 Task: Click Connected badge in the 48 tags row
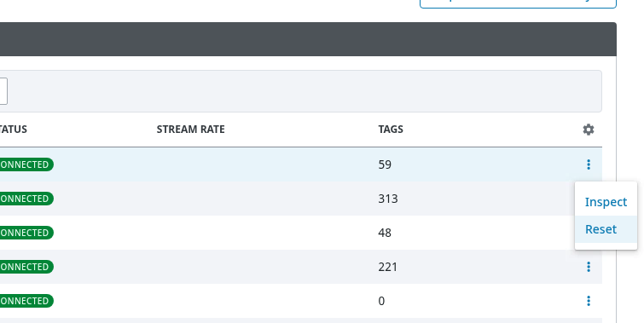point(26,233)
